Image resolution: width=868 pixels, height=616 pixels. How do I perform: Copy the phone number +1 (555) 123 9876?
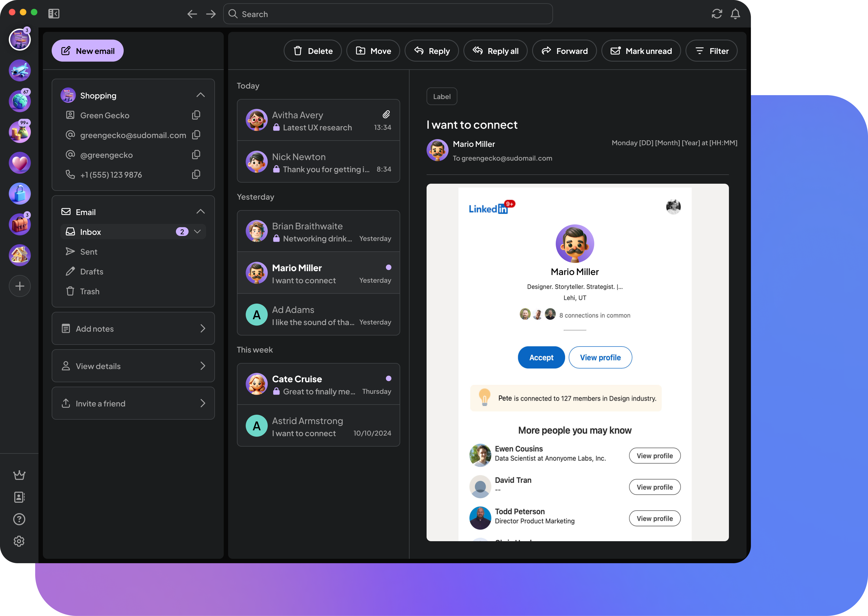tap(196, 174)
